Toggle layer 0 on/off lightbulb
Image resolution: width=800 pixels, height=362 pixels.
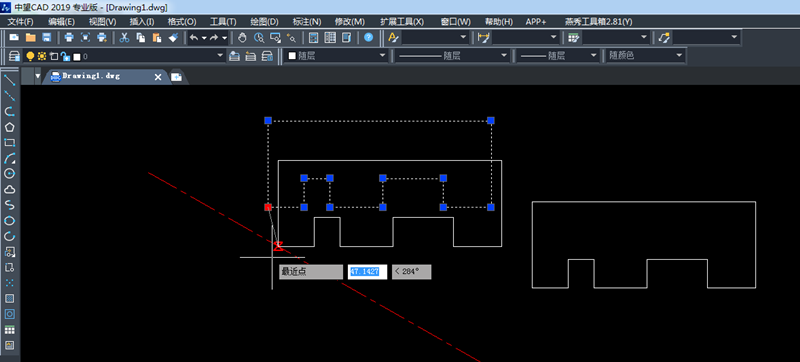point(30,56)
